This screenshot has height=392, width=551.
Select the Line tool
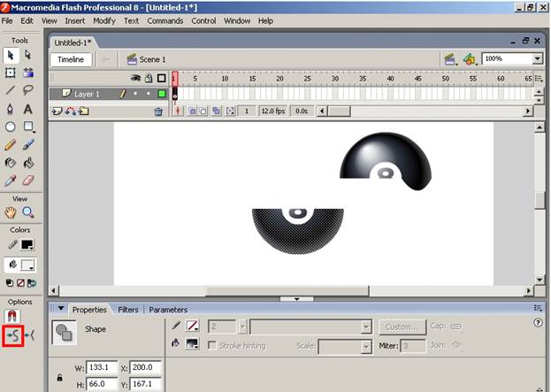[11, 90]
